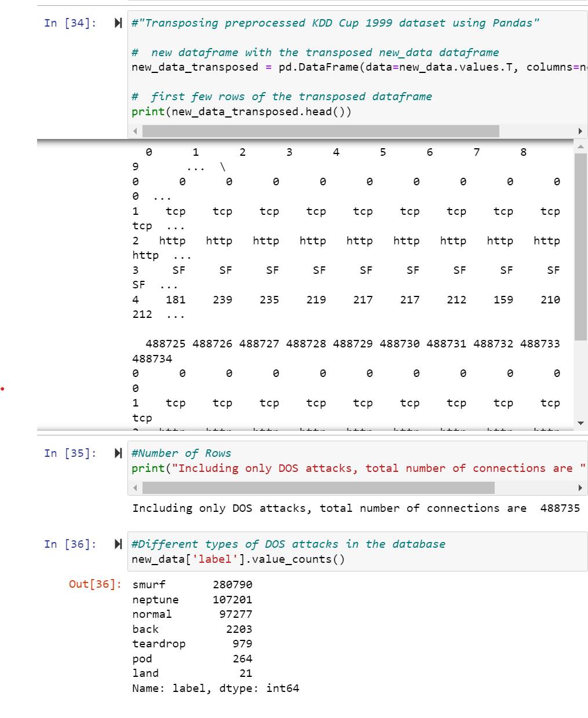588x718 pixels.
Task: Click the left arrow of cell 35 horizontal scrollbar
Action: click(134, 488)
